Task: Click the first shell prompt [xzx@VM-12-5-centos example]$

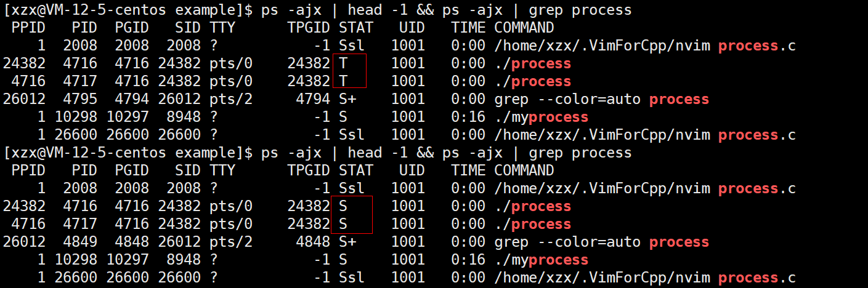Action: [128, 10]
